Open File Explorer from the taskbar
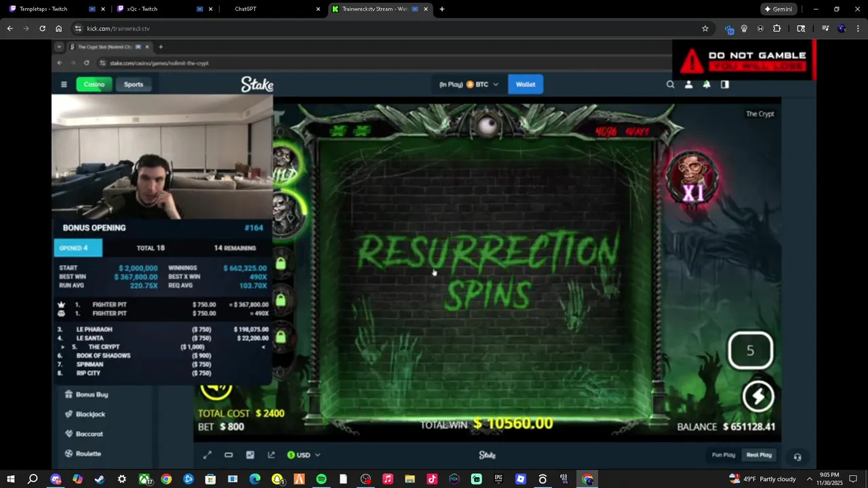 (410, 479)
